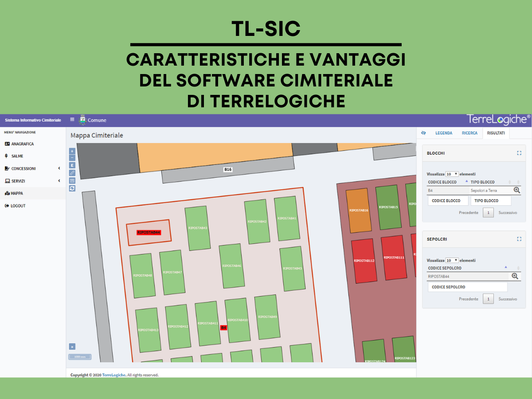The height and width of the screenshot is (399, 532).
Task: Switch to the LEGENDA tab
Action: (x=444, y=133)
